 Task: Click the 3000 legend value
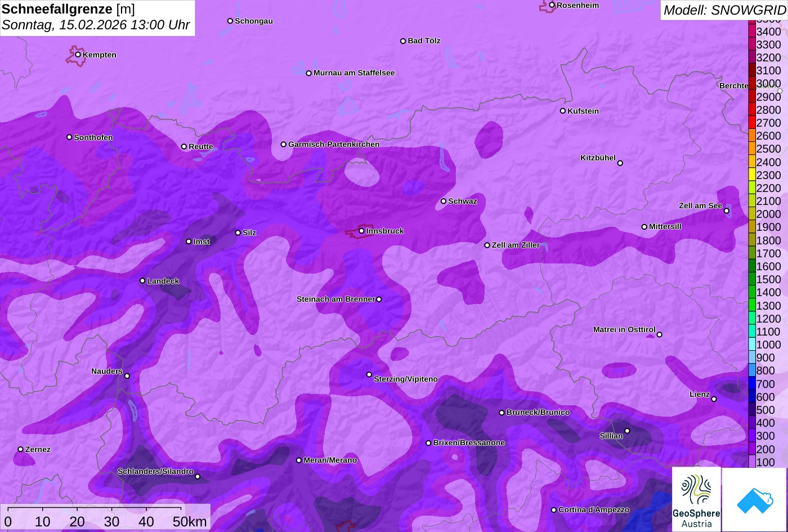pos(769,84)
